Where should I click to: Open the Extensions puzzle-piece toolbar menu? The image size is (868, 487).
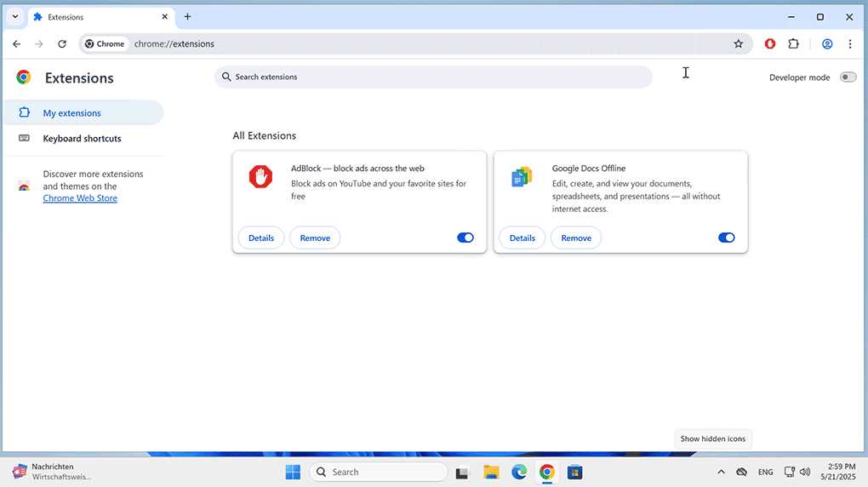(793, 43)
